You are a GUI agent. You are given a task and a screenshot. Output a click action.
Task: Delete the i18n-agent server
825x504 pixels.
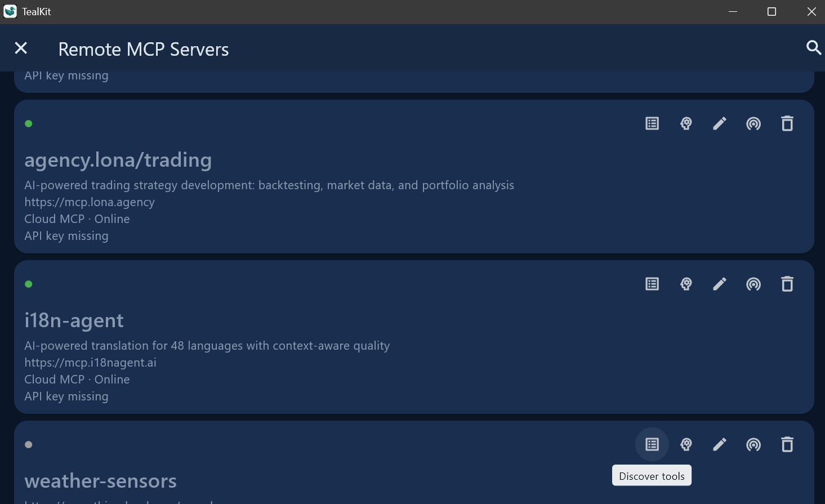(787, 284)
